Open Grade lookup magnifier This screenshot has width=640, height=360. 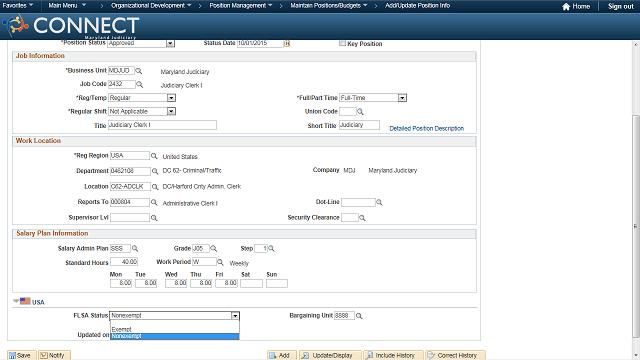coord(213,249)
